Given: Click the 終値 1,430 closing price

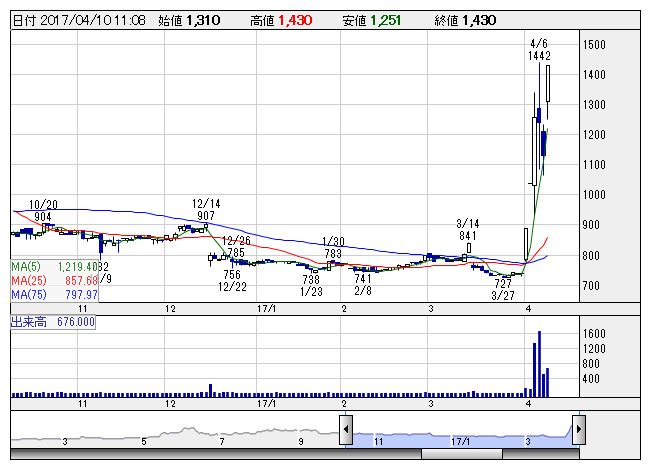Looking at the screenshot, I should [x=464, y=20].
